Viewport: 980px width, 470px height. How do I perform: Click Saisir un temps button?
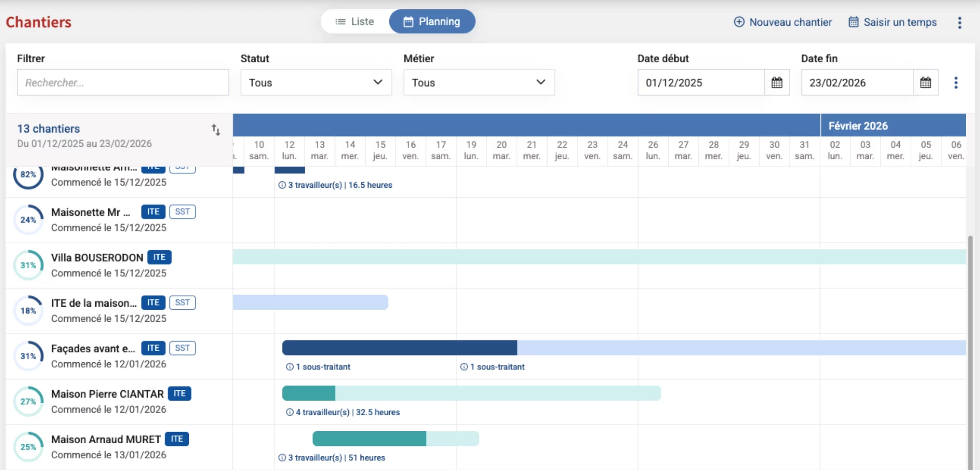(x=892, y=22)
